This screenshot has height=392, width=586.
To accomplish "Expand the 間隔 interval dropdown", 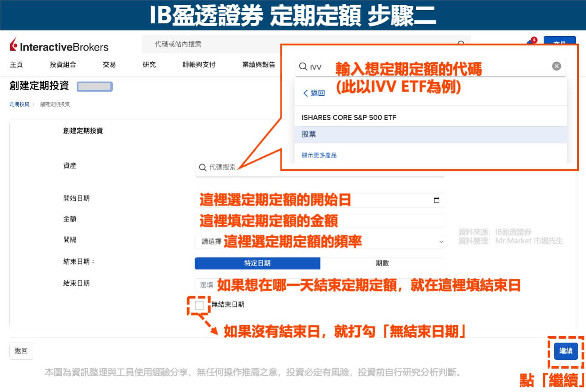I will 320,242.
